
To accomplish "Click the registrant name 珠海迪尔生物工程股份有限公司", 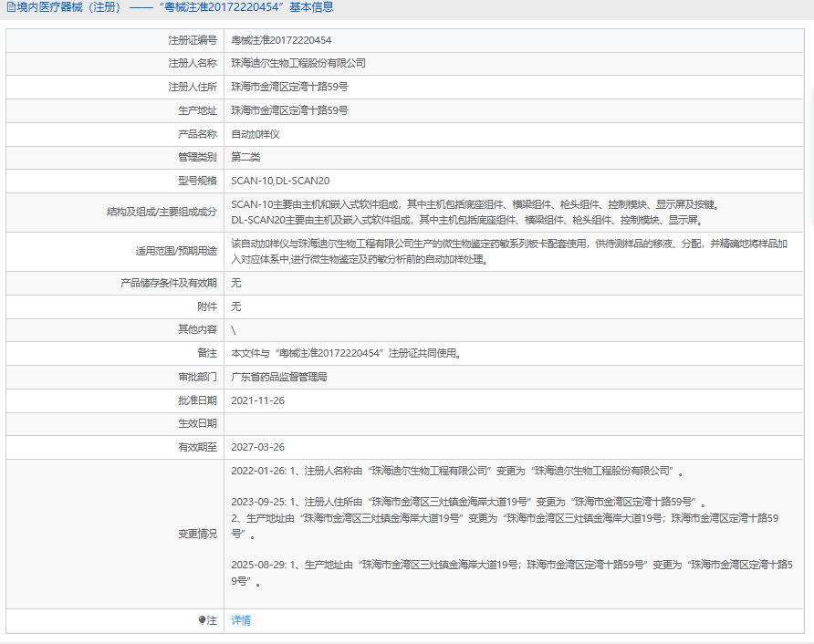I will [298, 63].
